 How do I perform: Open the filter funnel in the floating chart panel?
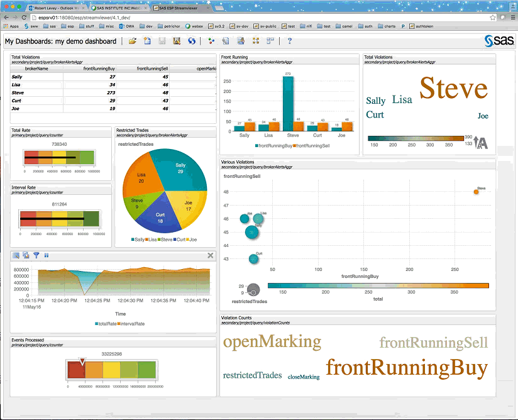click(x=36, y=255)
